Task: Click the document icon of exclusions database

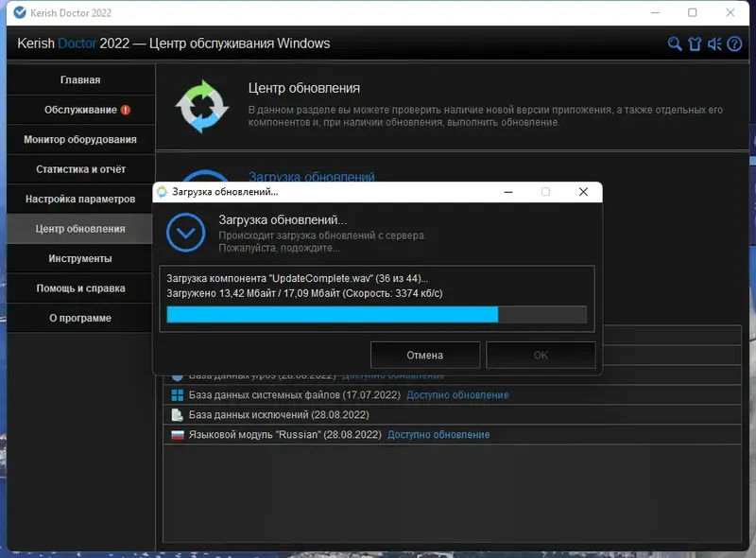Action: tap(178, 414)
